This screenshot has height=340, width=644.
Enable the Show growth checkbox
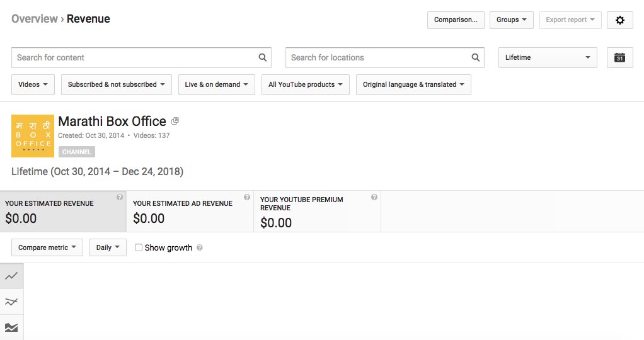click(139, 247)
